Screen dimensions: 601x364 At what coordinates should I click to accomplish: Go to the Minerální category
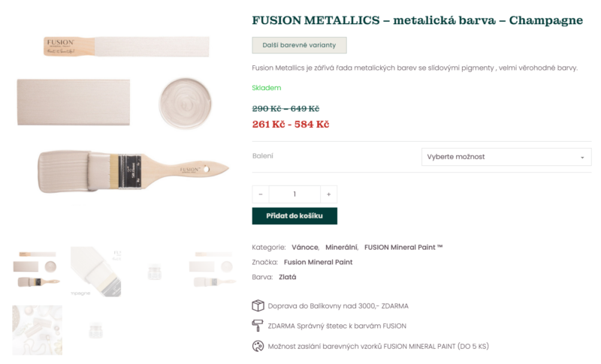click(341, 247)
